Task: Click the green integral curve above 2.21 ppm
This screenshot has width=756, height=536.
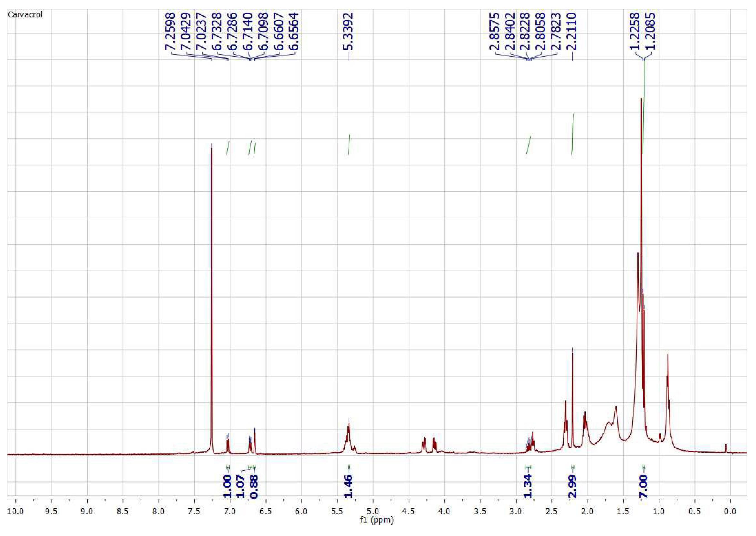Action: 573,134
